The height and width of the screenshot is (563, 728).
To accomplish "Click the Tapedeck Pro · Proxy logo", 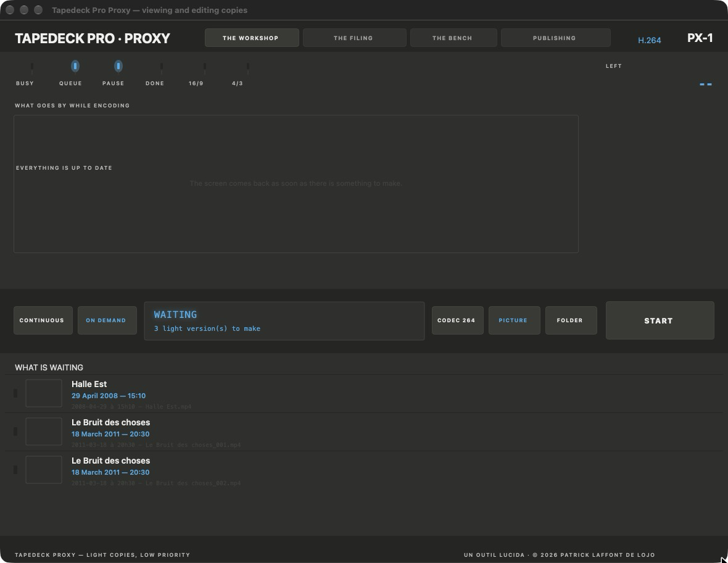I will tap(93, 38).
